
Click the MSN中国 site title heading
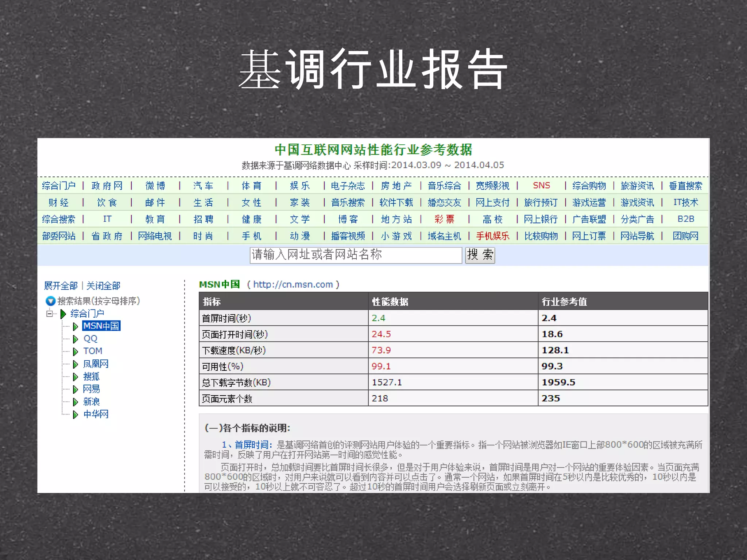[219, 284]
